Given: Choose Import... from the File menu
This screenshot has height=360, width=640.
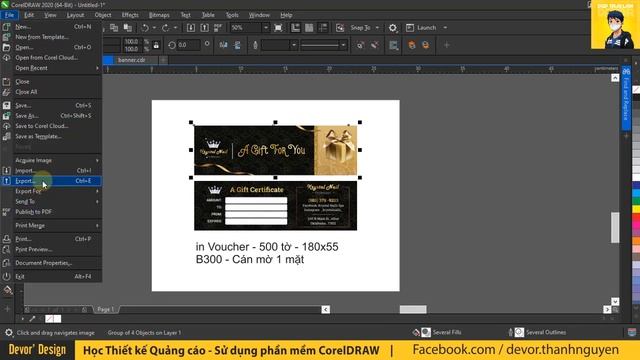Looking at the screenshot, I should [x=51, y=171].
